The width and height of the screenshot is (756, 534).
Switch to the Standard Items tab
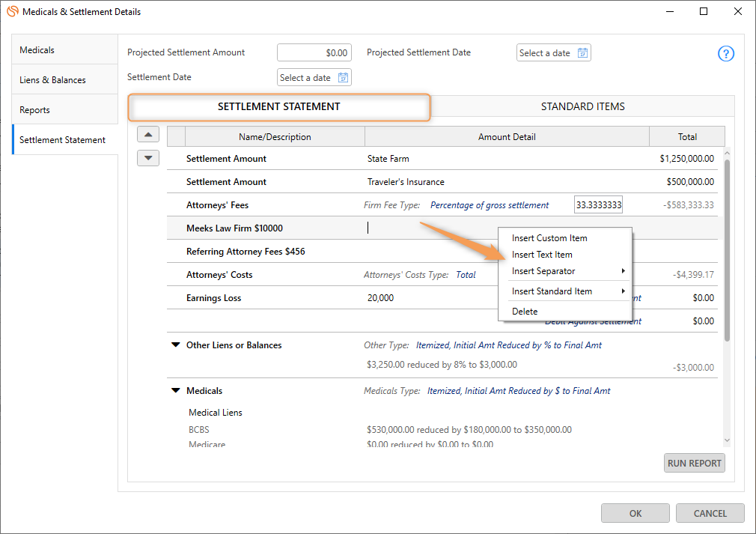tap(582, 106)
